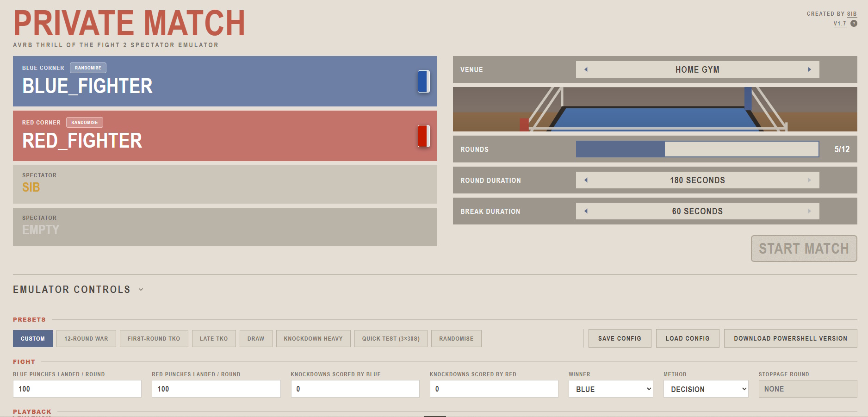Randomise the blue corner fighter
The width and height of the screenshot is (868, 417).
pos(88,68)
